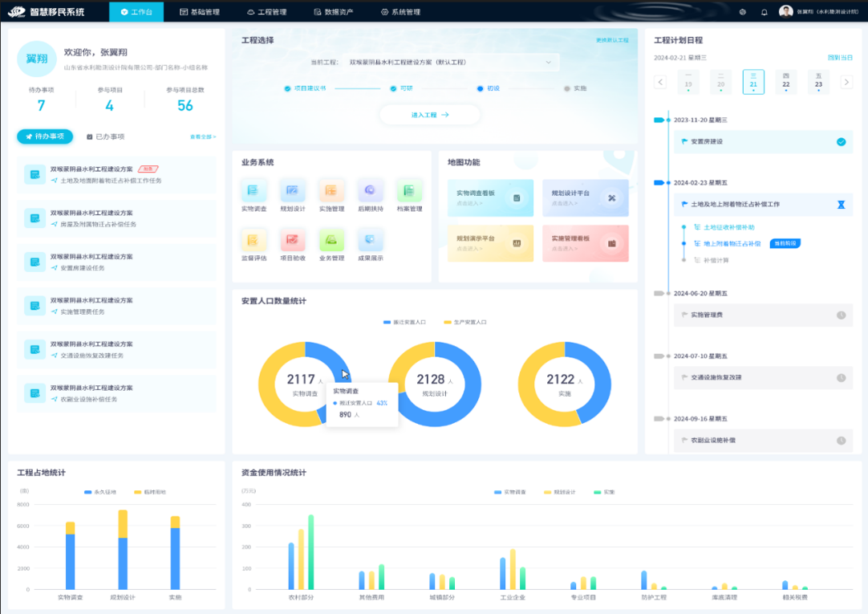Click the 进入工程 button

(430, 115)
